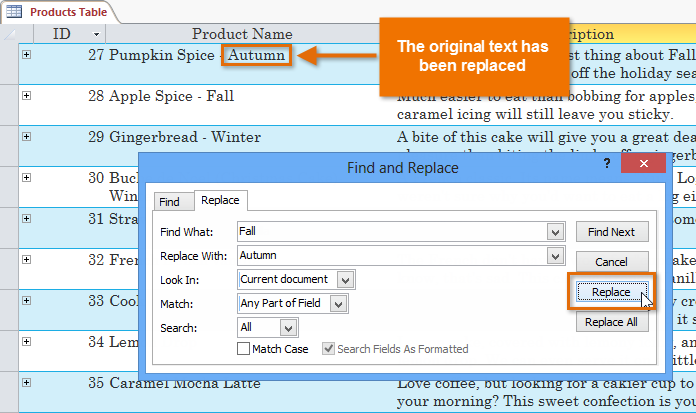Toggle Search Fields As Formatted checkbox

[x=328, y=349]
